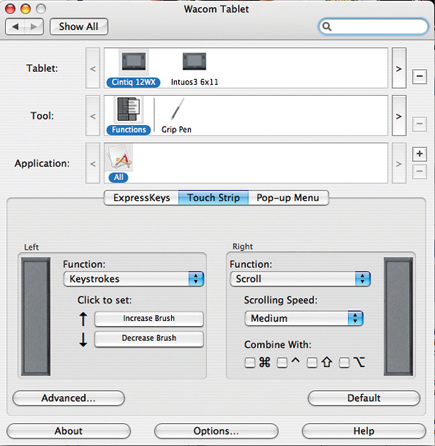Choose the Grip Pen tool icon

point(177,110)
